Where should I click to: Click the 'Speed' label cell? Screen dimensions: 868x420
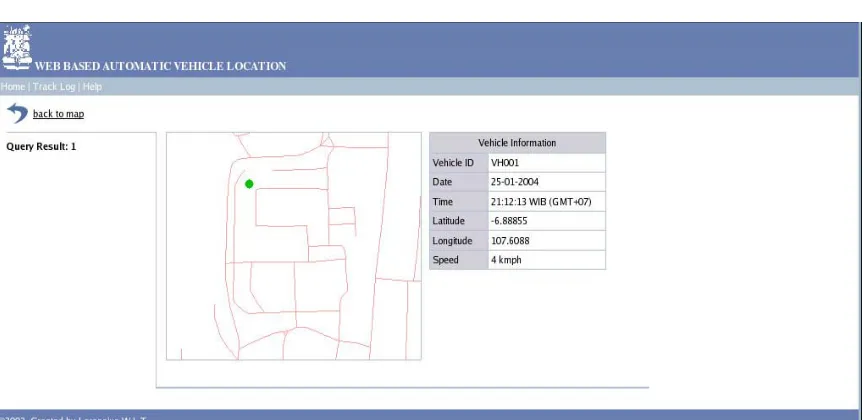[x=459, y=260]
